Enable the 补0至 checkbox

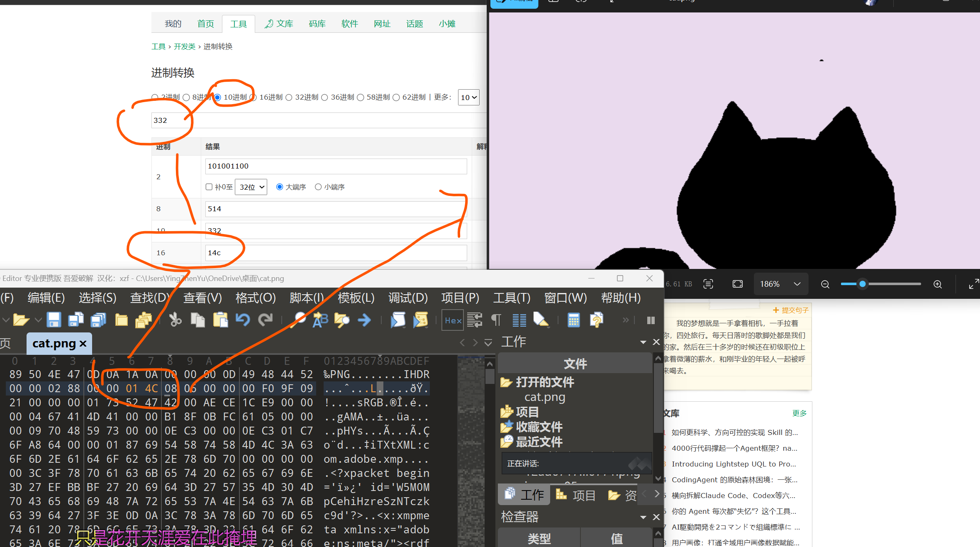pos(209,187)
